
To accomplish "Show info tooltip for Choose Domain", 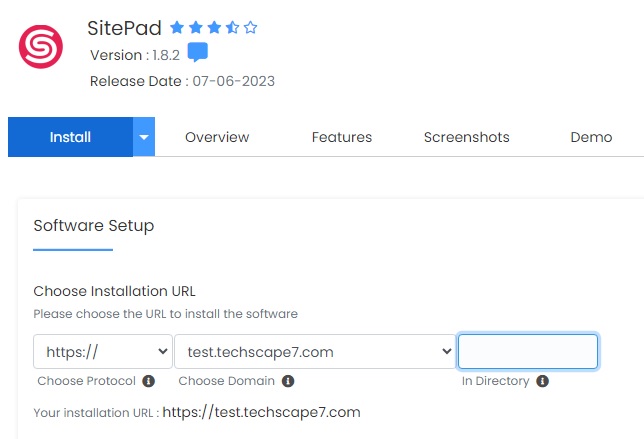I will pyautogui.click(x=288, y=381).
